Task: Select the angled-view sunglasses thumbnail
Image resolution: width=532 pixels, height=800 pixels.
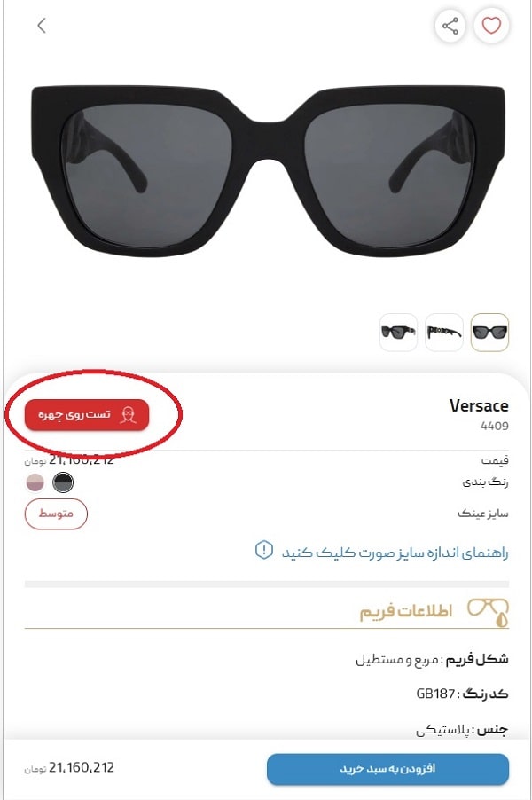Action: [x=398, y=332]
